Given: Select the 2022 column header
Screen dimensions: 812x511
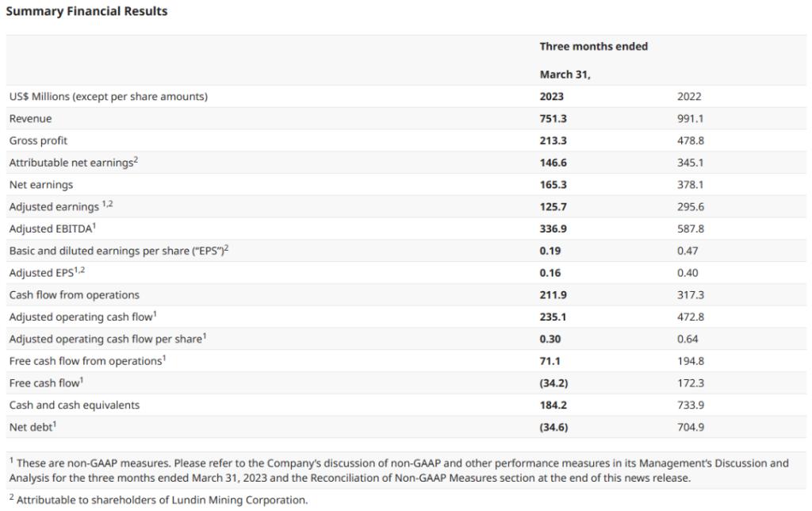Looking at the screenshot, I should 689,97.
